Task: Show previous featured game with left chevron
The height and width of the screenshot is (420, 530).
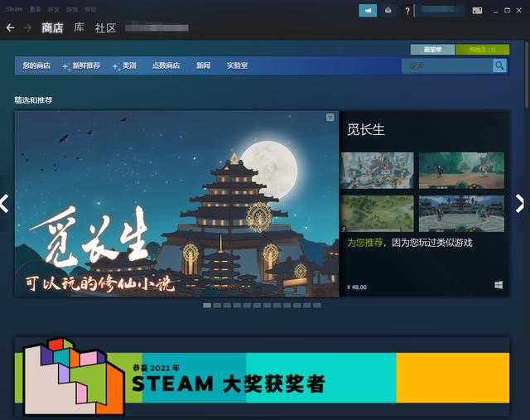Action: click(x=4, y=203)
